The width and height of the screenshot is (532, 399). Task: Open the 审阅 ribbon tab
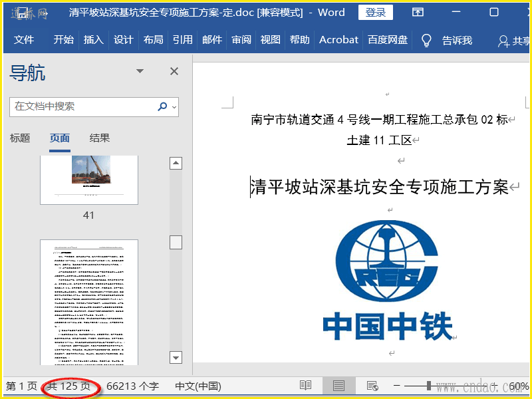click(x=241, y=40)
